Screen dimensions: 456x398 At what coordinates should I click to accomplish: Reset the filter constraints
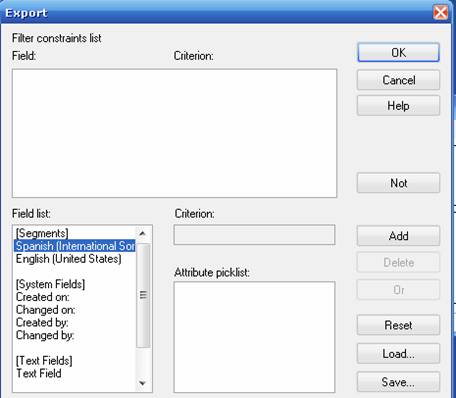point(398,325)
